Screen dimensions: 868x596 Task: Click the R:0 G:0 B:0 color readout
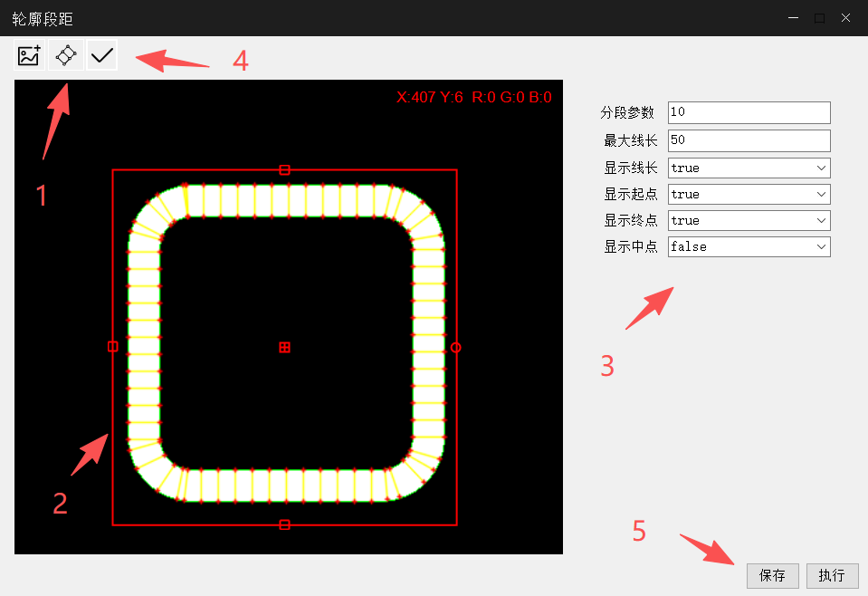(511, 98)
